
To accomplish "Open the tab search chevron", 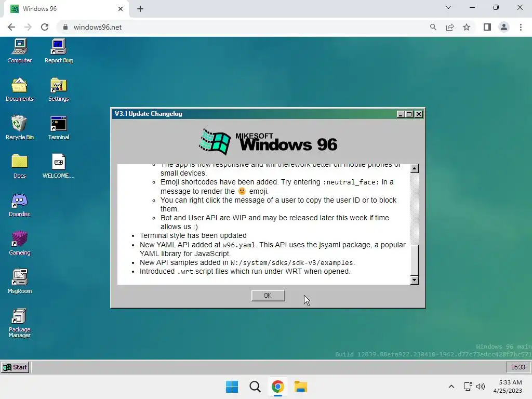I will 448,7.
